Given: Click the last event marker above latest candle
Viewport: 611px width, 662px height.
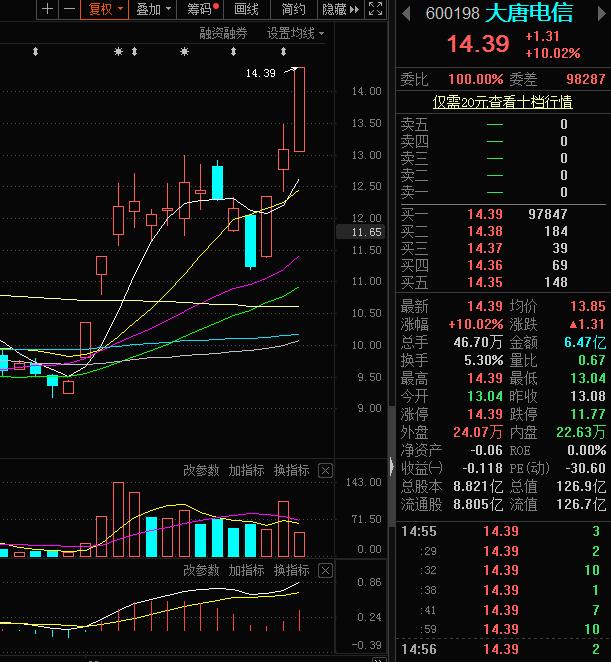Looking at the screenshot, I should coord(283,52).
